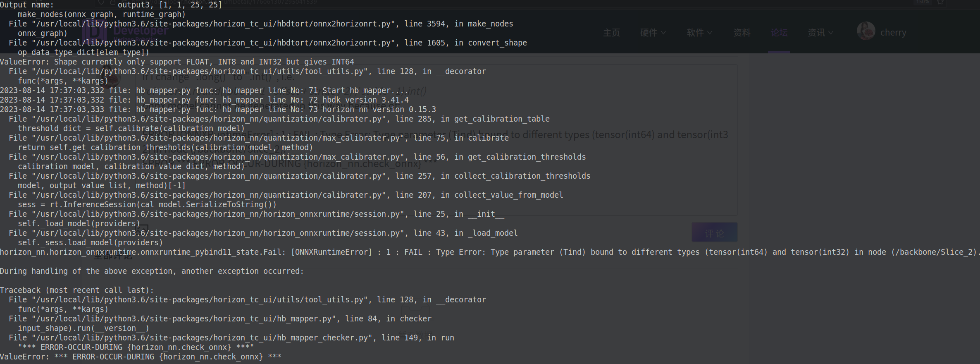
Task: Expand the 软件 dropdown menu
Action: tap(699, 33)
